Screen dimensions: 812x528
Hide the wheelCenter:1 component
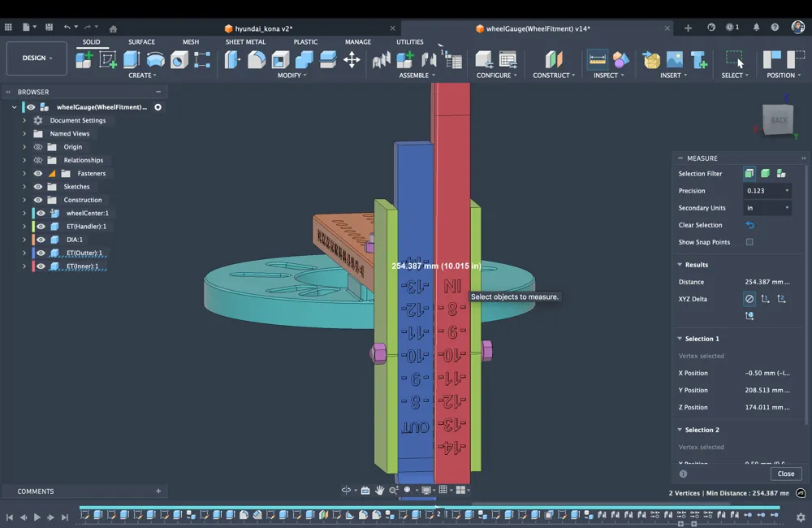41,213
